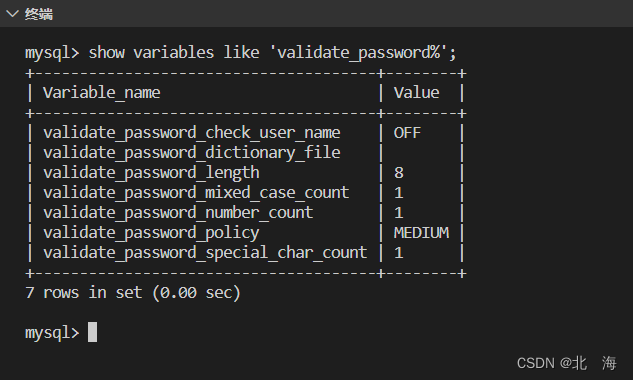Click the last mysql> prompt text
Image resolution: width=633 pixels, height=380 pixels.
(52, 333)
